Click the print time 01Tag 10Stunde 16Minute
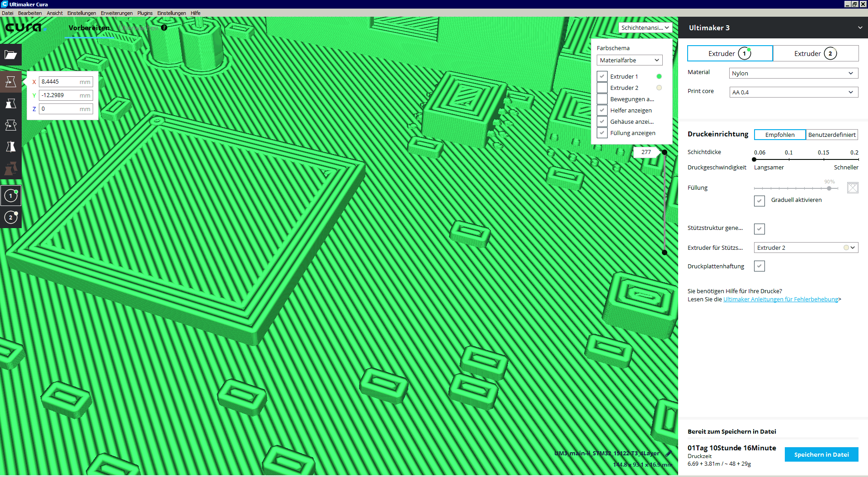The image size is (868, 477). click(732, 448)
